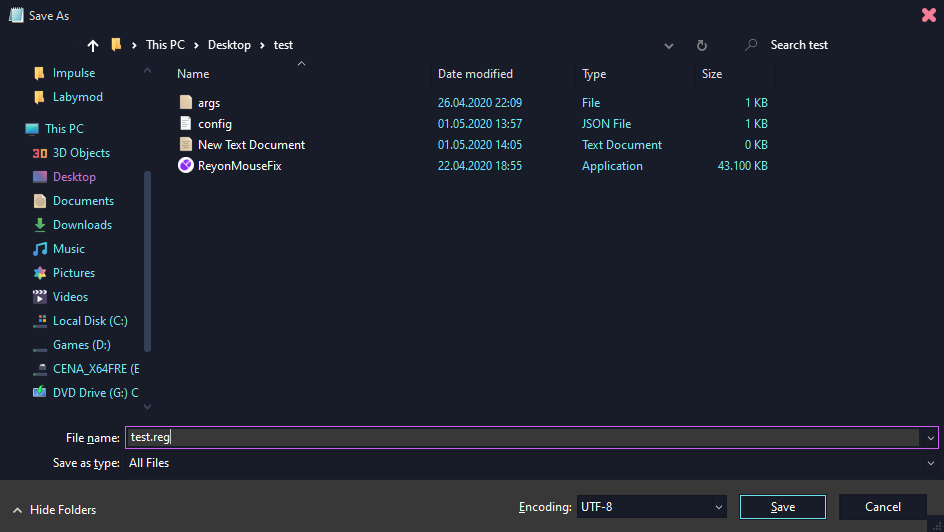This screenshot has width=944, height=532.
Task: Click the sidebar vertical scrollbar thumb
Action: [x=148, y=261]
